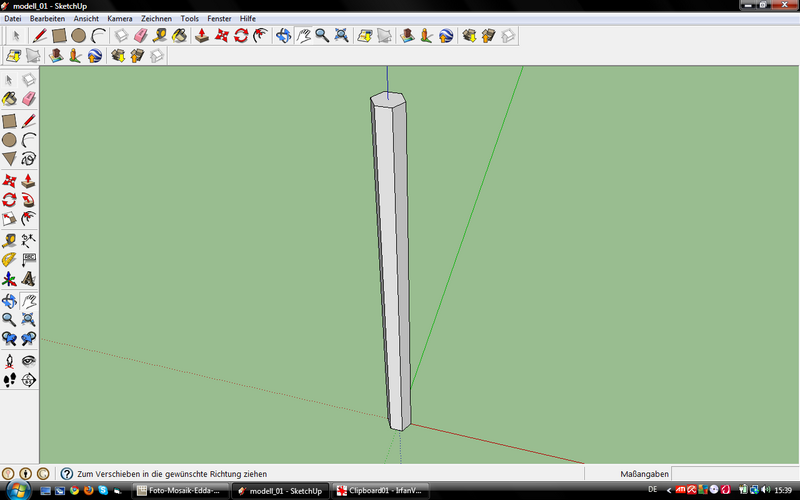This screenshot has width=800, height=500.
Task: Select the Look Around eye tool
Action: click(29, 360)
